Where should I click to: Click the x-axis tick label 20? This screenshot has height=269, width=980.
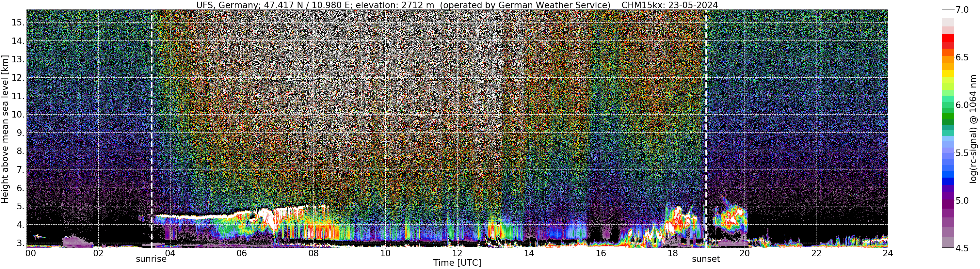tap(745, 253)
